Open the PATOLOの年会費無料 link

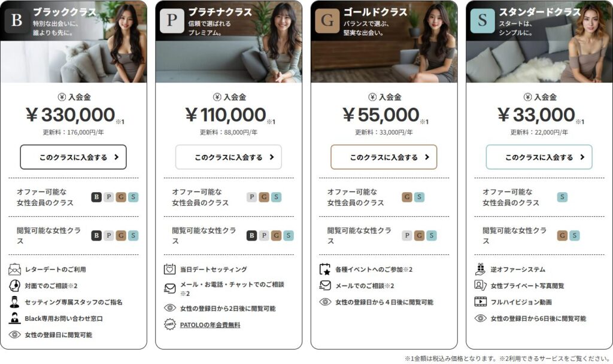pos(210,324)
